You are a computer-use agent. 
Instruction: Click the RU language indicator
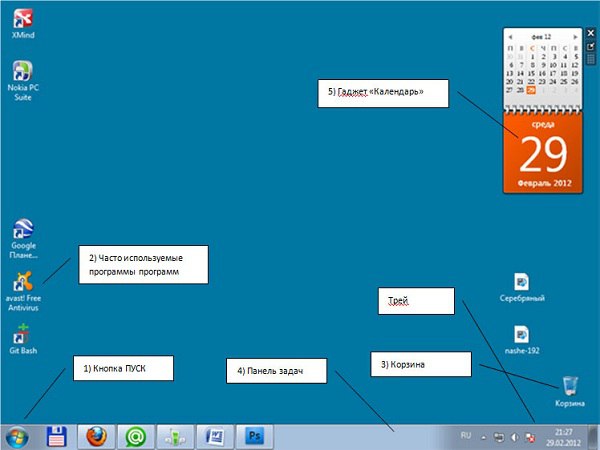pos(466,435)
